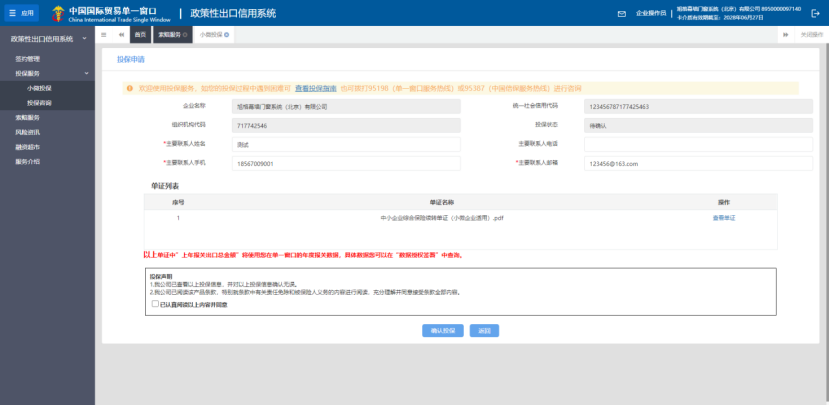Collapse the 投保服务 menu chevron

(87, 73)
